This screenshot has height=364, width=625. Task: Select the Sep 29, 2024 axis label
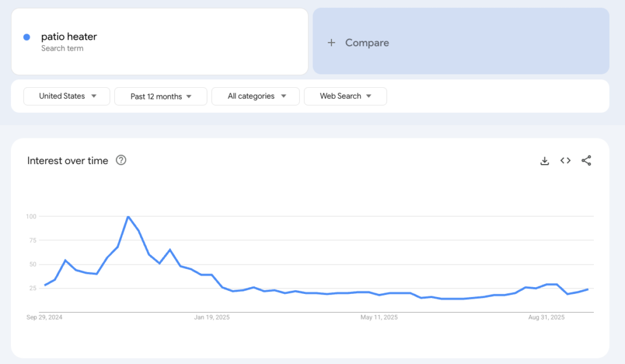(45, 317)
